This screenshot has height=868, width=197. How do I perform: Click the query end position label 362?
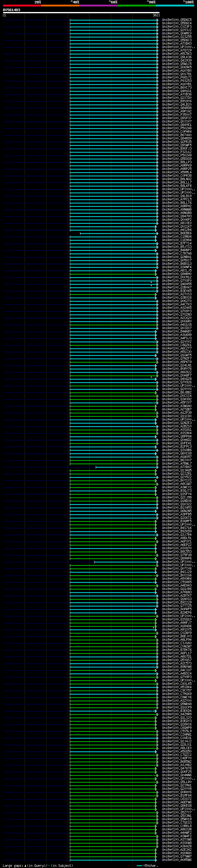click(x=155, y=15)
